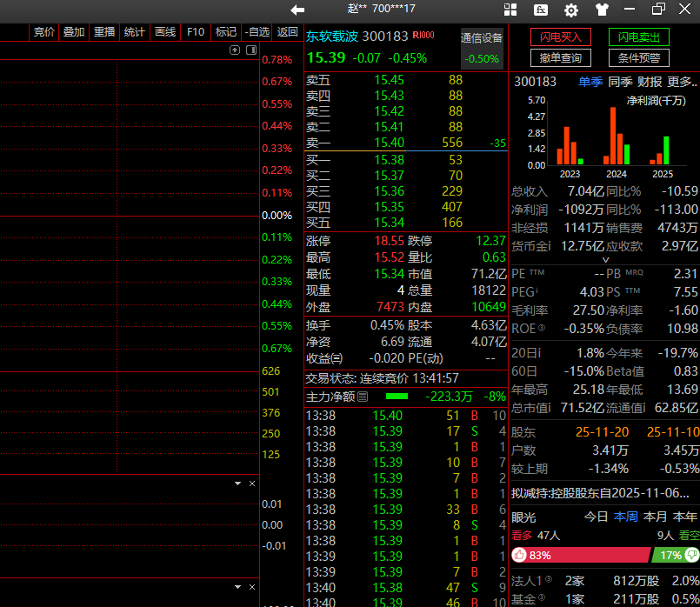Viewport: 700px width, 607px height.
Task: Click the 卖一 price 15.40
Action: (x=389, y=143)
